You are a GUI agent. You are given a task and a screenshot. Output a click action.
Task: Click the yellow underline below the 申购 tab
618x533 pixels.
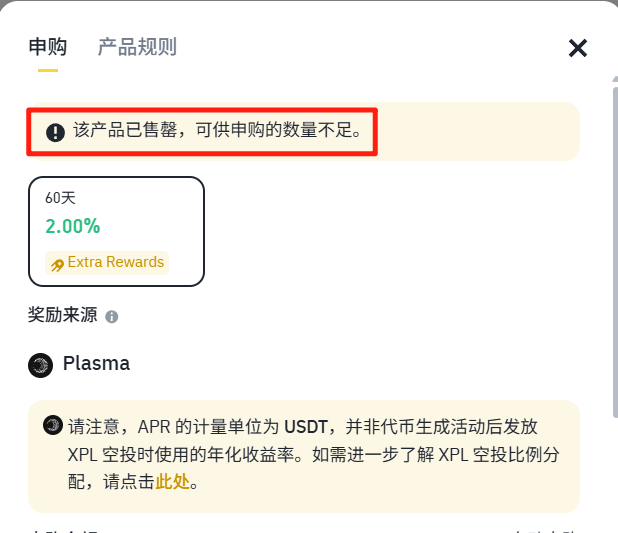(x=48, y=70)
